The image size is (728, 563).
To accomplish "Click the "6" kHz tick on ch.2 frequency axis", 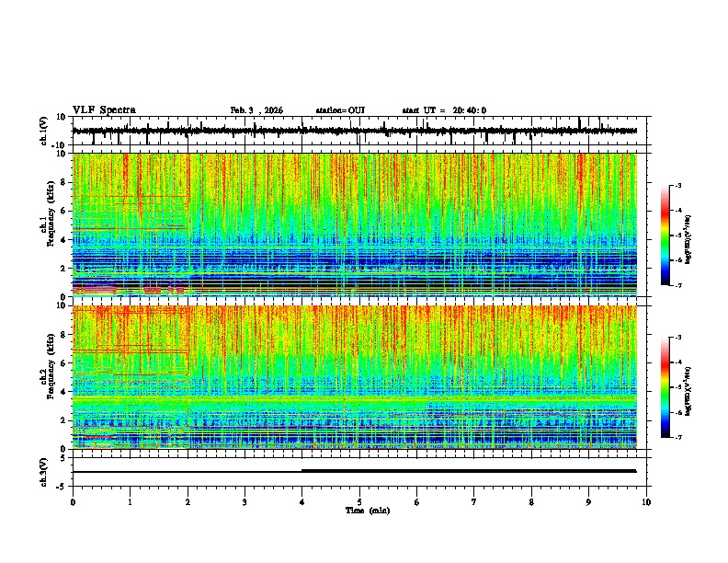I will (64, 363).
